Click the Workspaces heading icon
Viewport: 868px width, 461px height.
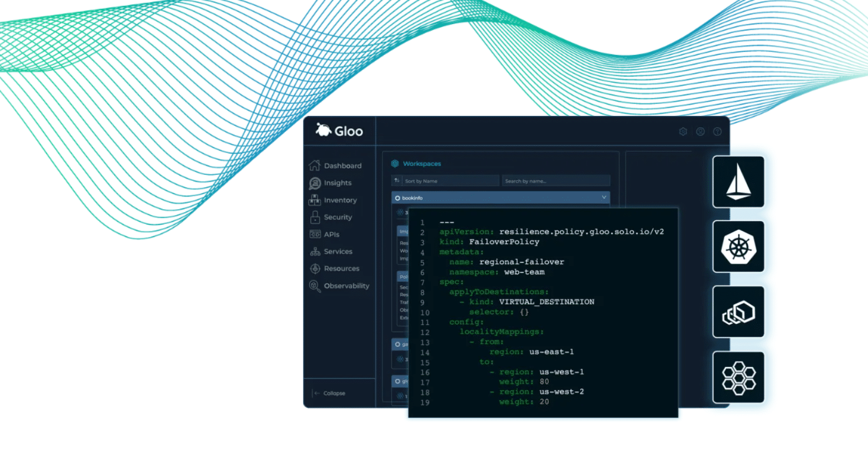click(x=395, y=164)
